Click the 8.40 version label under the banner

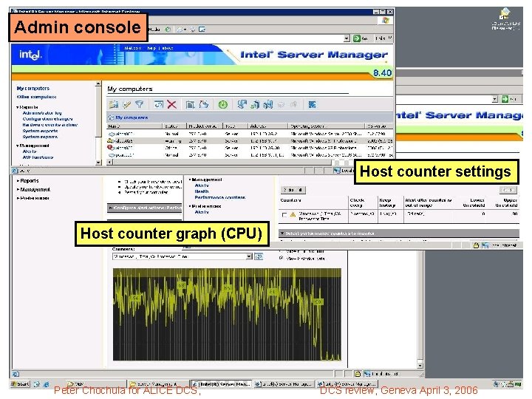coord(383,73)
